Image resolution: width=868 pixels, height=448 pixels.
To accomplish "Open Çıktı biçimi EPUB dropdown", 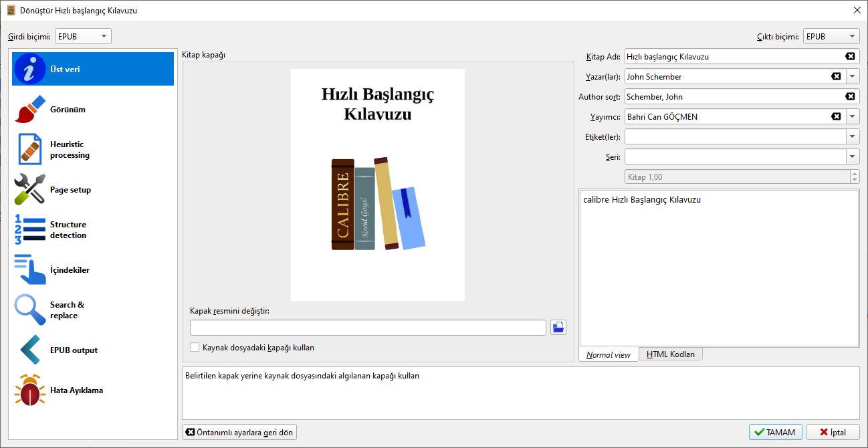I will click(x=831, y=36).
